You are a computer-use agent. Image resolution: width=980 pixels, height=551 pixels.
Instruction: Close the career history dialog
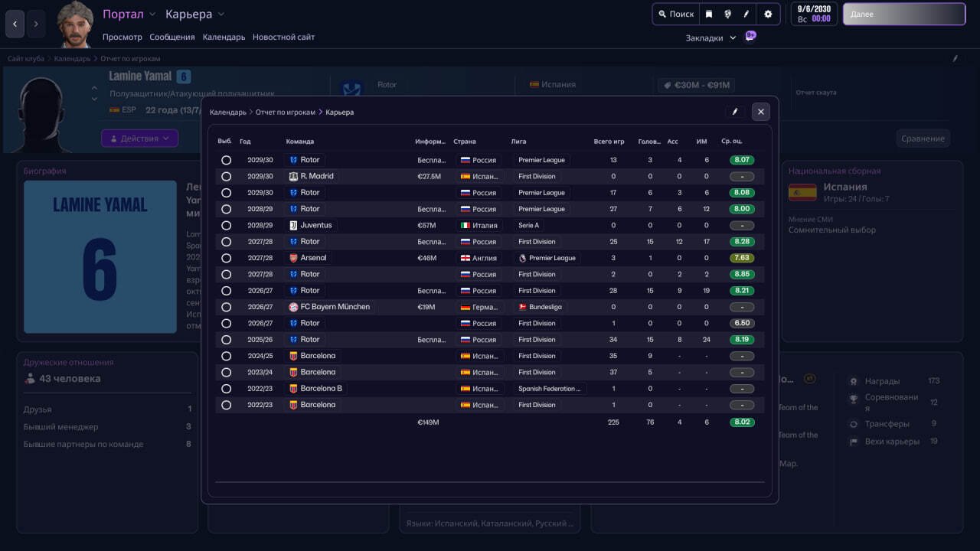[x=760, y=112]
